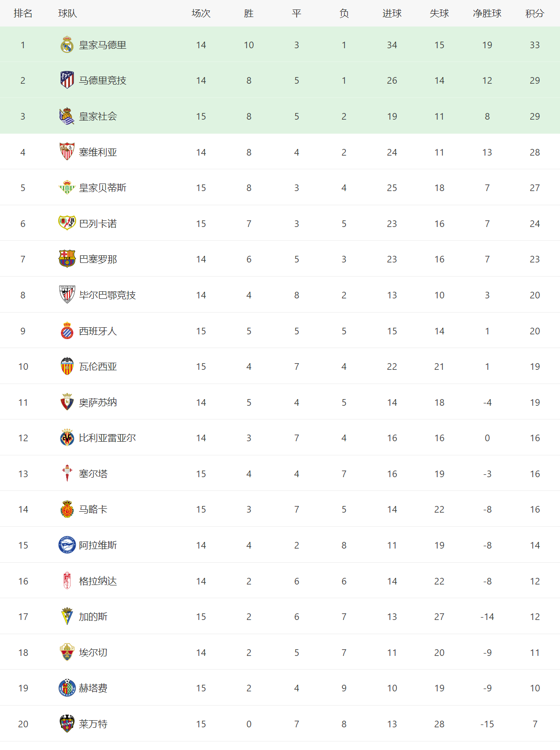560x750 pixels.
Task: Click the Getafe crest icon
Action: coord(67,688)
